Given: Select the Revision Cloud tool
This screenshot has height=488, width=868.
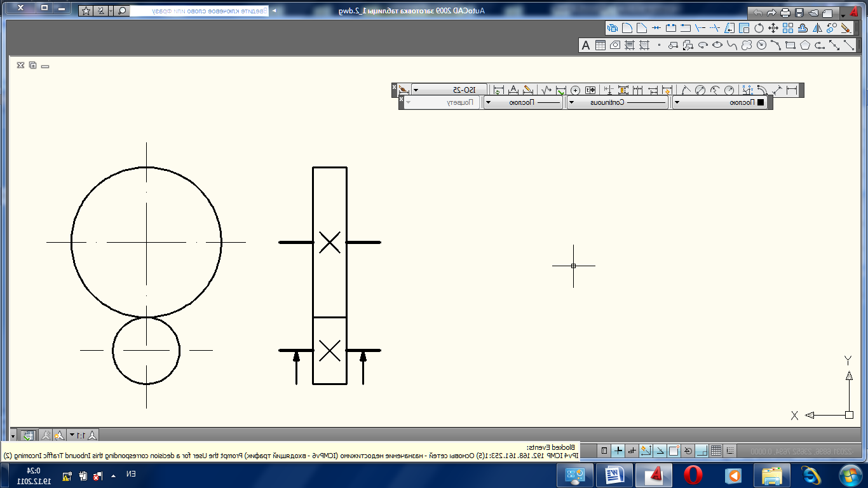Looking at the screenshot, I should click(747, 44).
